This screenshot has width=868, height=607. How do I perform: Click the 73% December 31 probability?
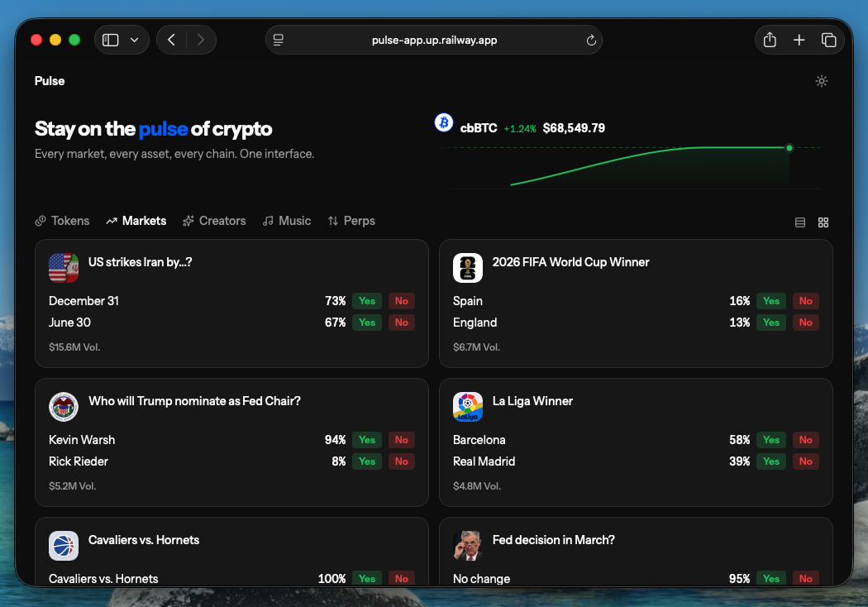coord(335,301)
